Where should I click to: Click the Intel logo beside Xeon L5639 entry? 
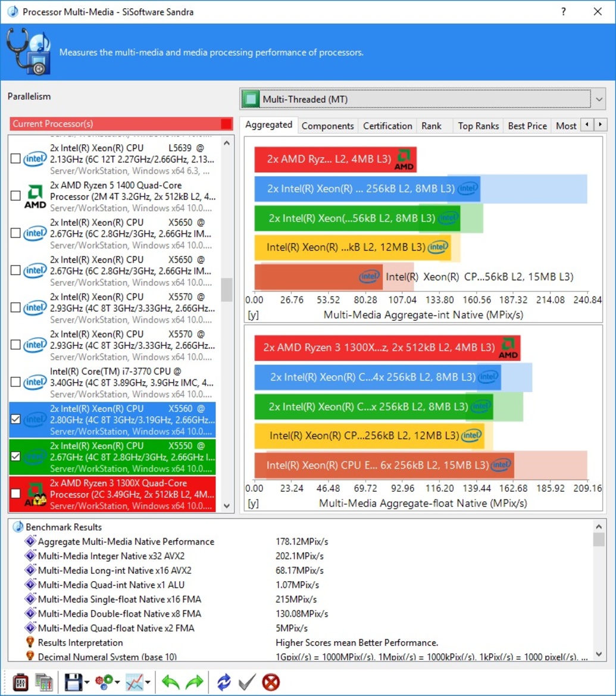point(35,158)
